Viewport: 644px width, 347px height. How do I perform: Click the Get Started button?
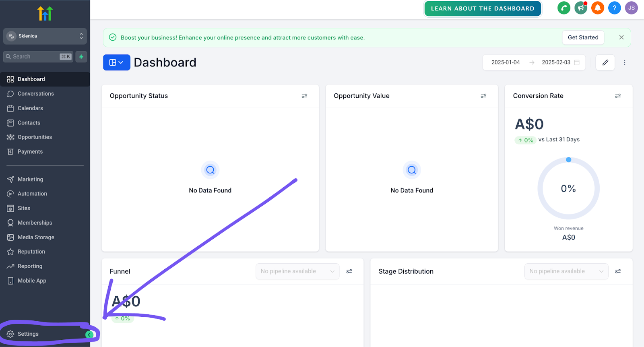583,37
